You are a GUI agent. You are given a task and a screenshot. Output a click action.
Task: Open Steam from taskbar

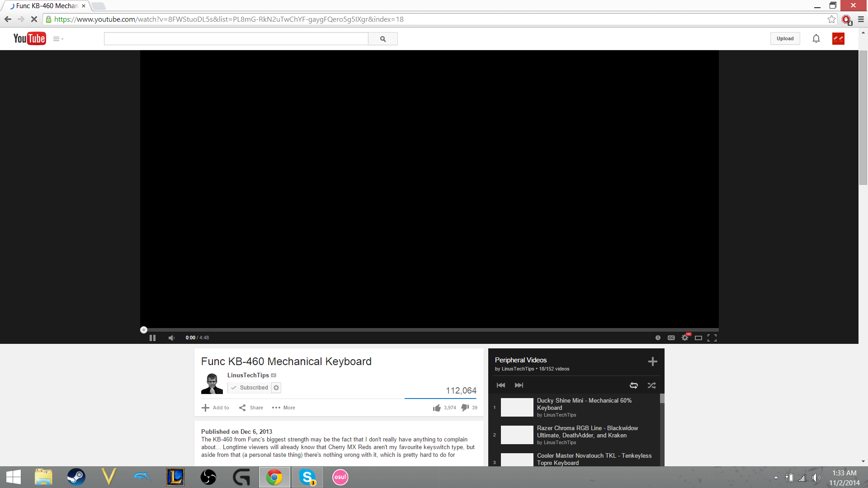click(x=76, y=477)
